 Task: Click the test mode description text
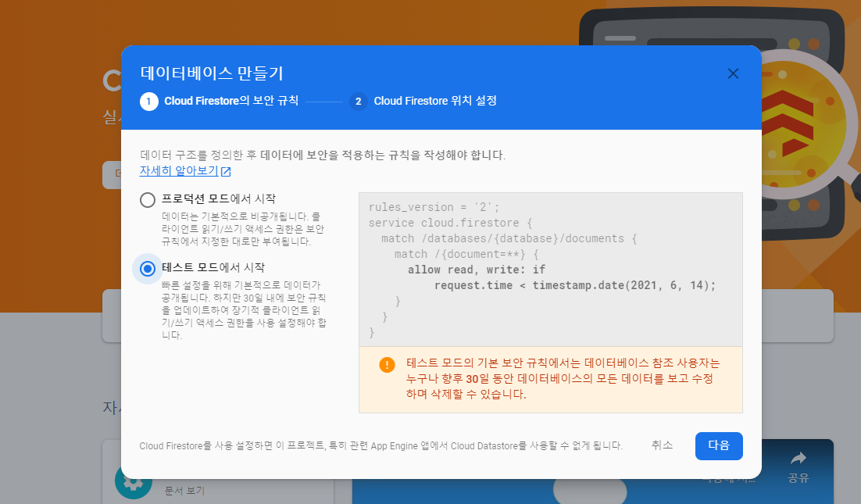(x=244, y=309)
